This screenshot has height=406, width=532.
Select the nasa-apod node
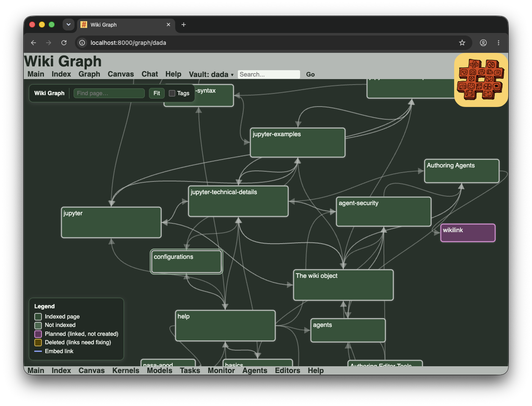pos(168,363)
